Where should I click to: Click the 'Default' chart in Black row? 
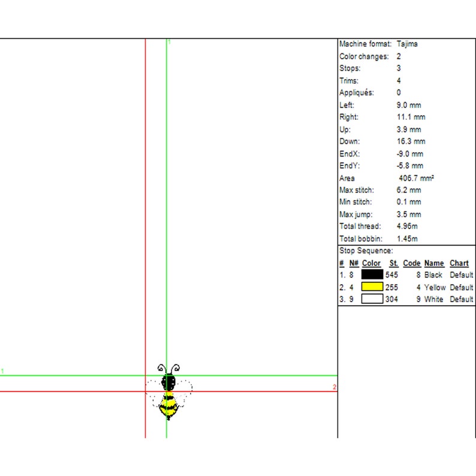[x=461, y=275]
